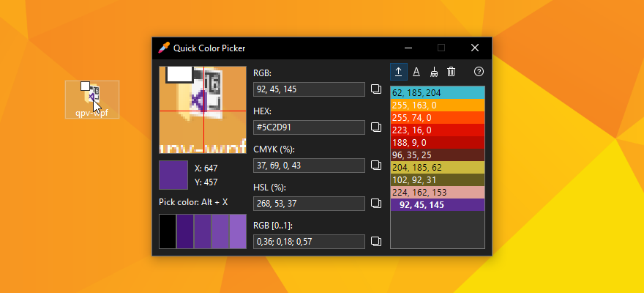Screen dimensions: 644x293
Task: Toggle the always-on-top pin arrow icon
Action: (x=399, y=71)
